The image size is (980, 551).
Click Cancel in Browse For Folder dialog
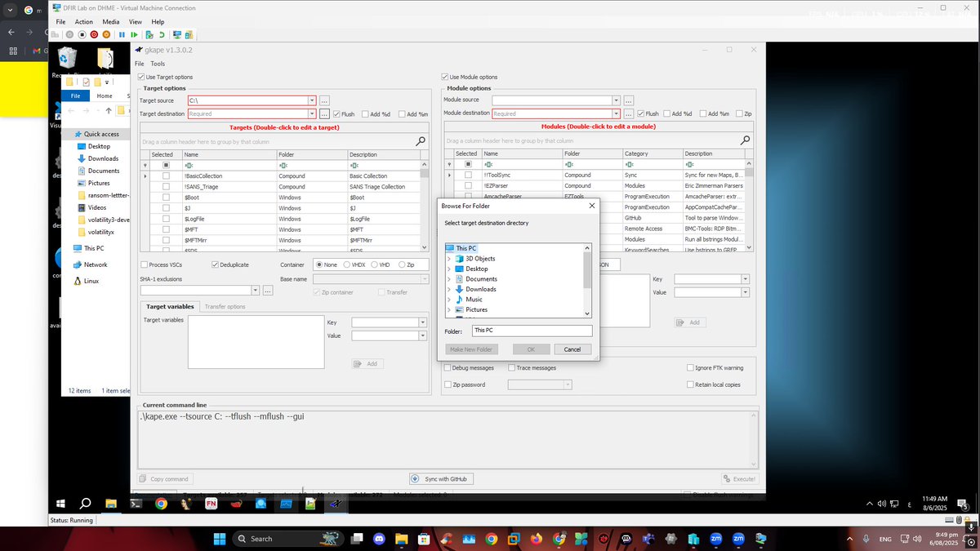572,349
